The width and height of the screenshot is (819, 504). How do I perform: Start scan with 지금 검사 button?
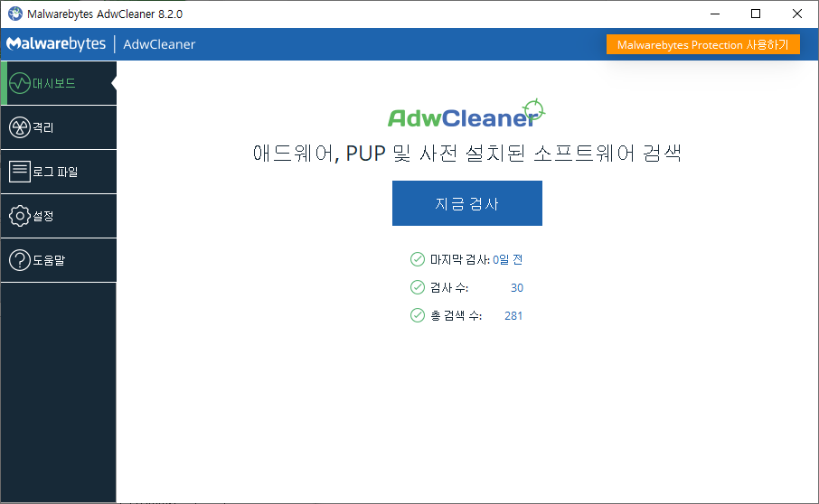[x=467, y=203]
